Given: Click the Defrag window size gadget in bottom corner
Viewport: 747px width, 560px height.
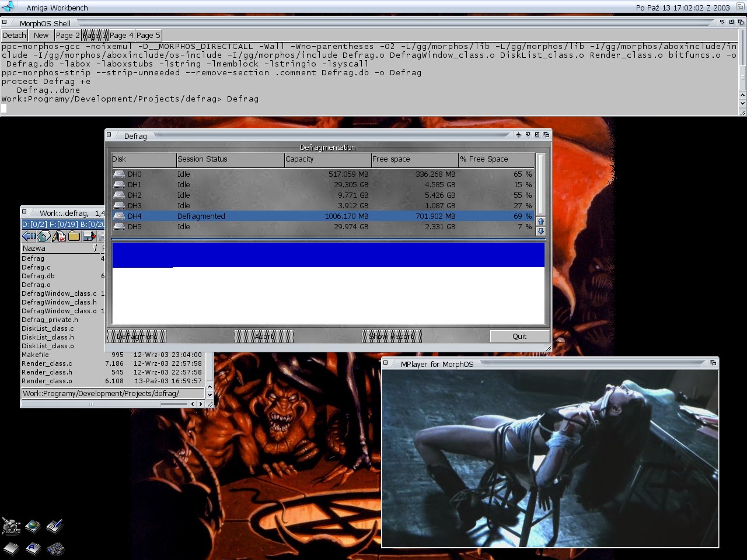Looking at the screenshot, I should coord(548,348).
